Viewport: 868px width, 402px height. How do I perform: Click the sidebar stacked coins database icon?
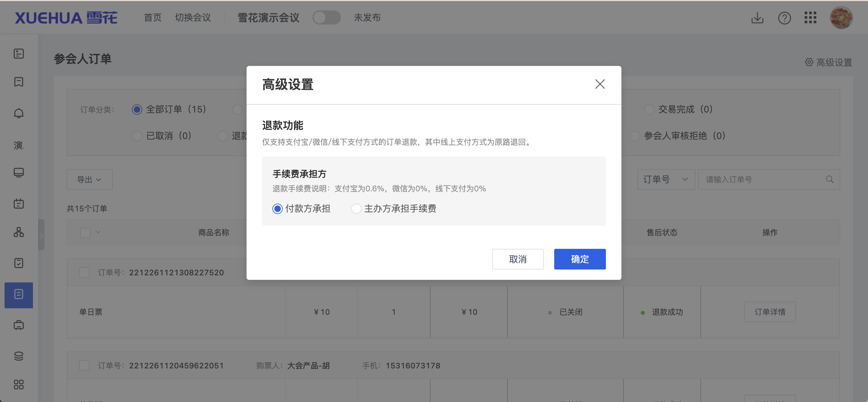pos(18,356)
